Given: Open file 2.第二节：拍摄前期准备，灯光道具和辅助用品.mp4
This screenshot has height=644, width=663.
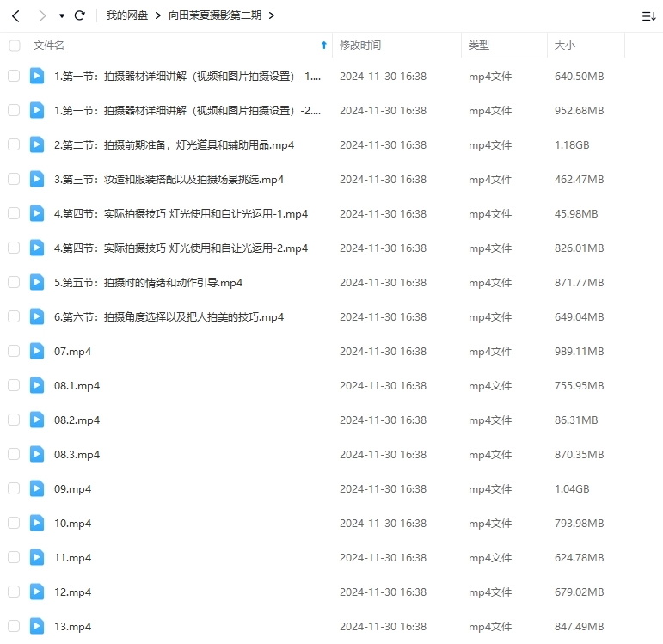Looking at the screenshot, I should [174, 145].
